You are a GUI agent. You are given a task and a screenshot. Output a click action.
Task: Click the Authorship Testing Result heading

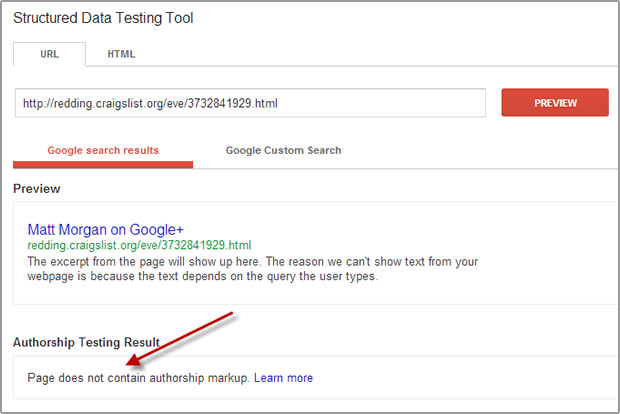pos(86,342)
